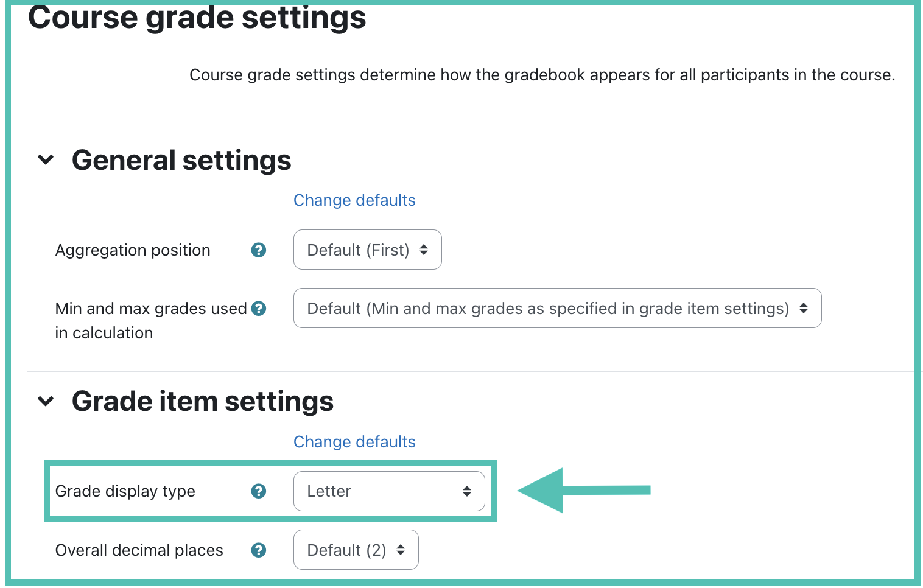Open the Grade display type Letter dropdown
This screenshot has width=923, height=588.
389,491
